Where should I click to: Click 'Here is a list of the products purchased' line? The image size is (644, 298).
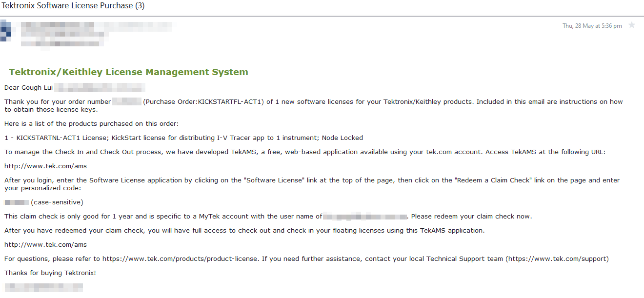coord(92,124)
